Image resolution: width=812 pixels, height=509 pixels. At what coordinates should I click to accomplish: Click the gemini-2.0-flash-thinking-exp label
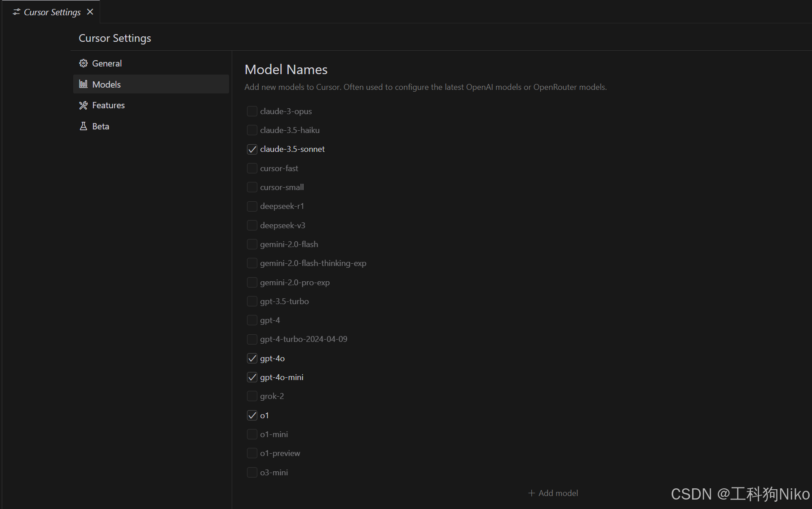pos(313,263)
